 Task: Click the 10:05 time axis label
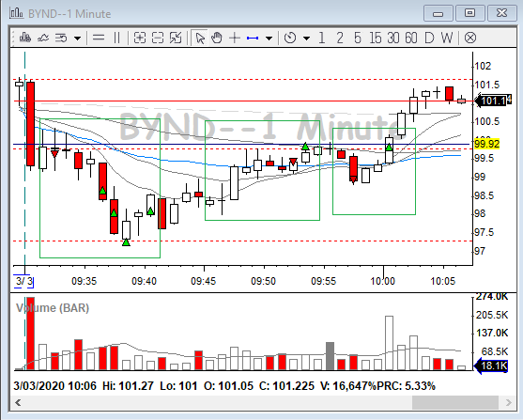click(x=442, y=282)
